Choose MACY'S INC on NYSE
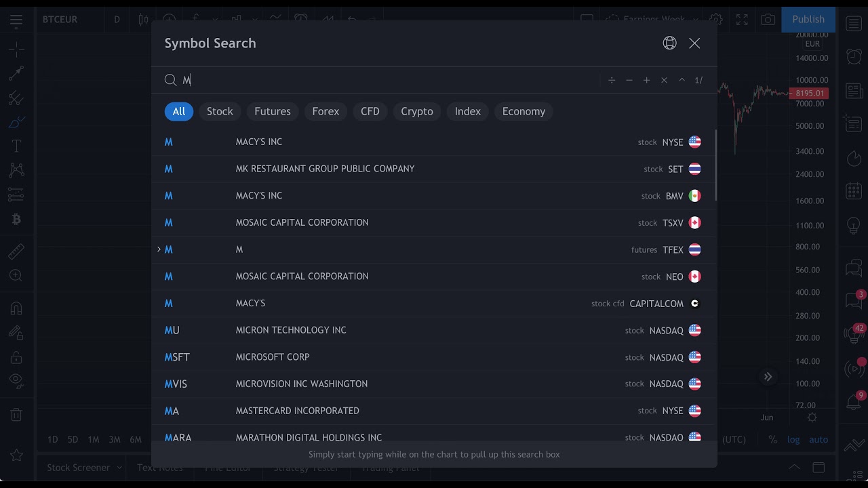 click(433, 142)
